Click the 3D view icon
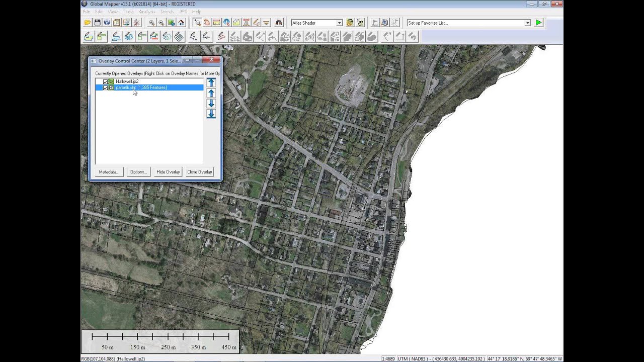The width and height of the screenshot is (644, 362). click(x=360, y=23)
